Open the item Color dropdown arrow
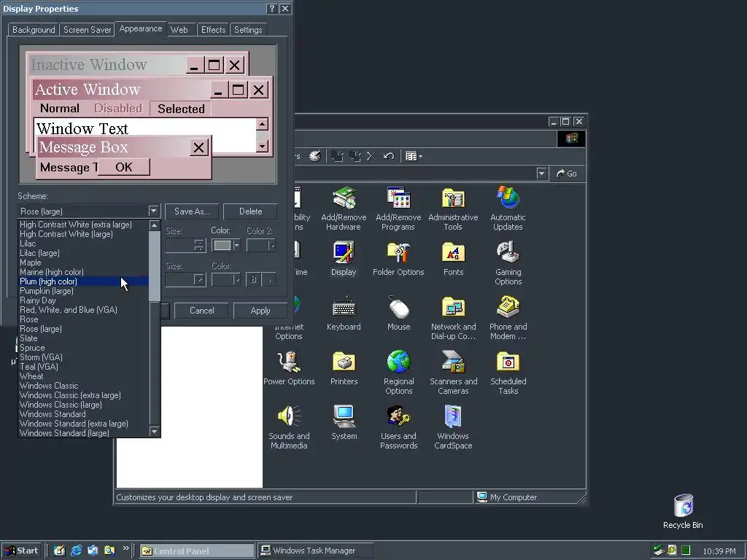This screenshot has height=560, width=747. 236,245
